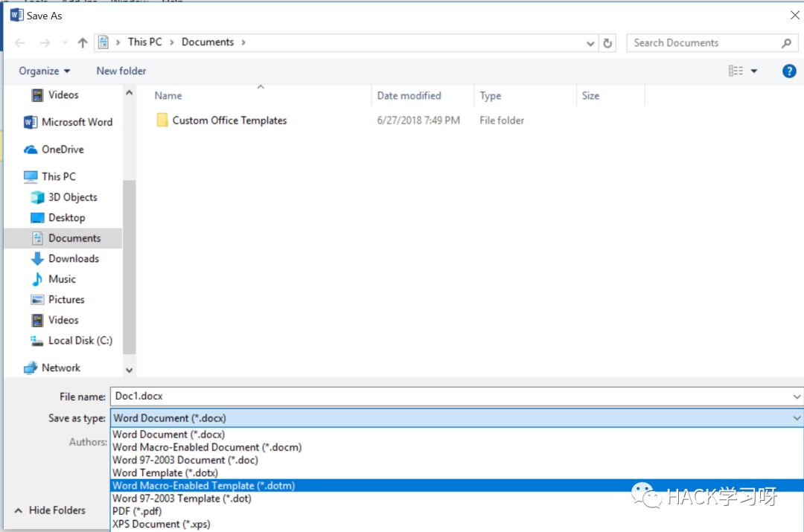
Task: Expand chevron between This PC and Documents
Action: 172,42
